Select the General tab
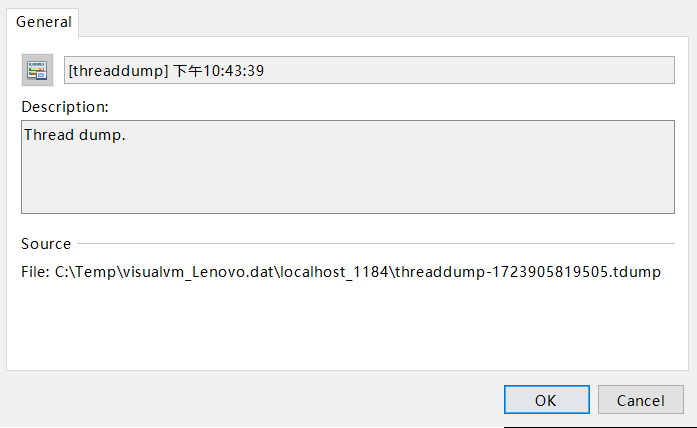This screenshot has height=428, width=697. tap(43, 22)
